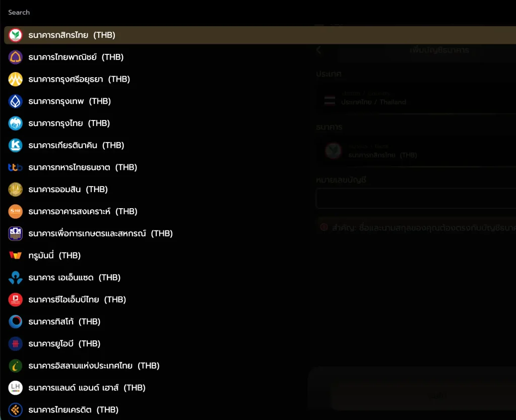Click the Krungthai Bank light-blue logo
Viewport: 516px width, 420px height.
tap(16, 124)
